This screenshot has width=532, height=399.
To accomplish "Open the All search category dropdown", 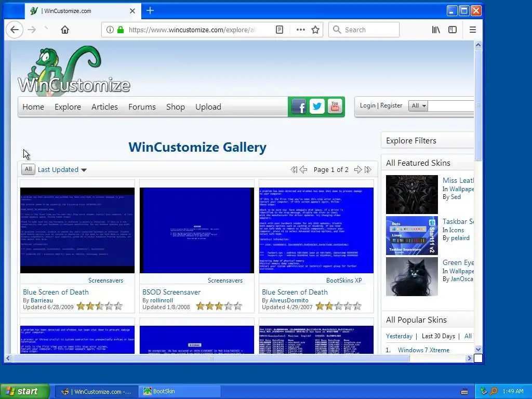I will (x=418, y=105).
